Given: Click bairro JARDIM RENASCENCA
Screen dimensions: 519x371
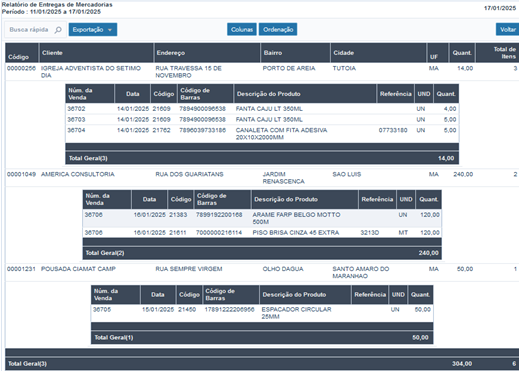Looking at the screenshot, I should click(284, 178).
